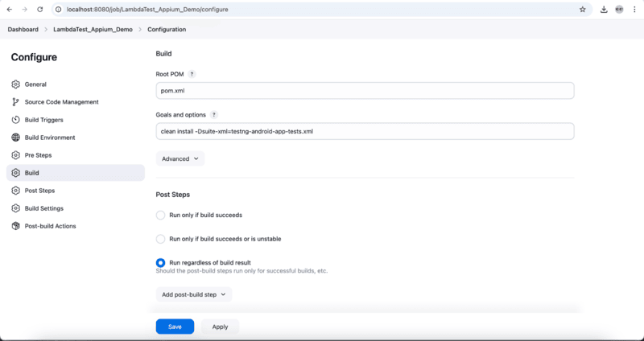Screen dimensions: 644x341
Task: Open the browser three-dot menu
Action: 634,10
